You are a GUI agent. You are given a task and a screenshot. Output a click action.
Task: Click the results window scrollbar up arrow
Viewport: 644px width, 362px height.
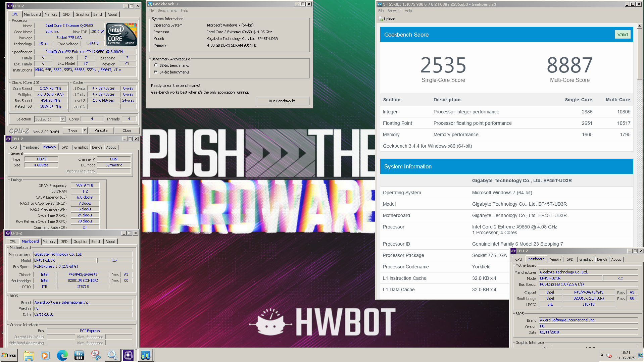click(x=640, y=25)
